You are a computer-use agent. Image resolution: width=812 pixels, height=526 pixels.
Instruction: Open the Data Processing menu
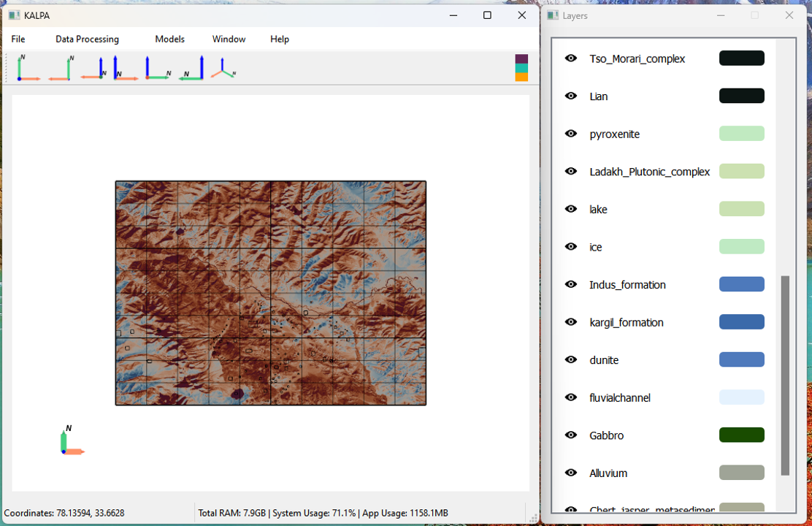pyautogui.click(x=87, y=39)
